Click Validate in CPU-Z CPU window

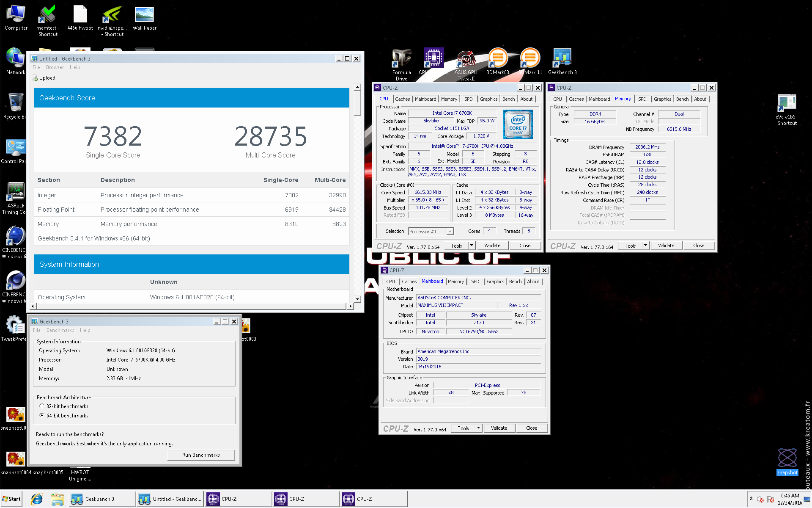(492, 246)
